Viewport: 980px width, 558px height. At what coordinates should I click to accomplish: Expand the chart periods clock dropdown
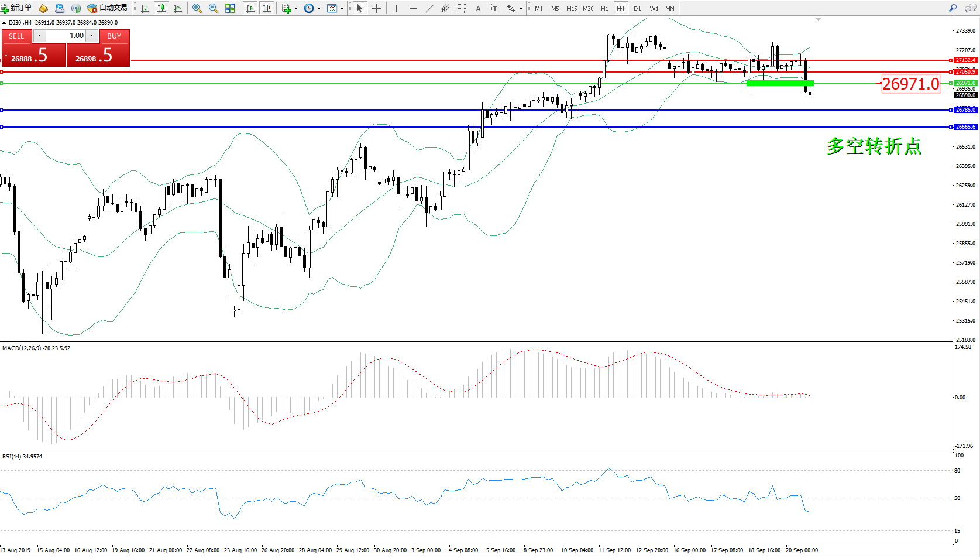tap(319, 8)
